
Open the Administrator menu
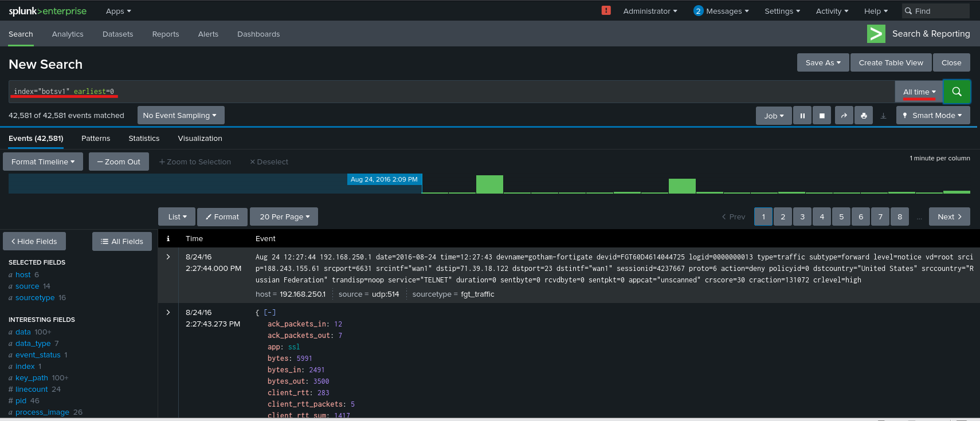650,11
